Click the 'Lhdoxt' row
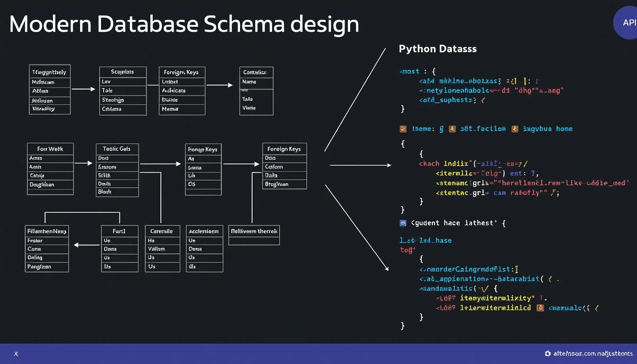 pyautogui.click(x=182, y=82)
